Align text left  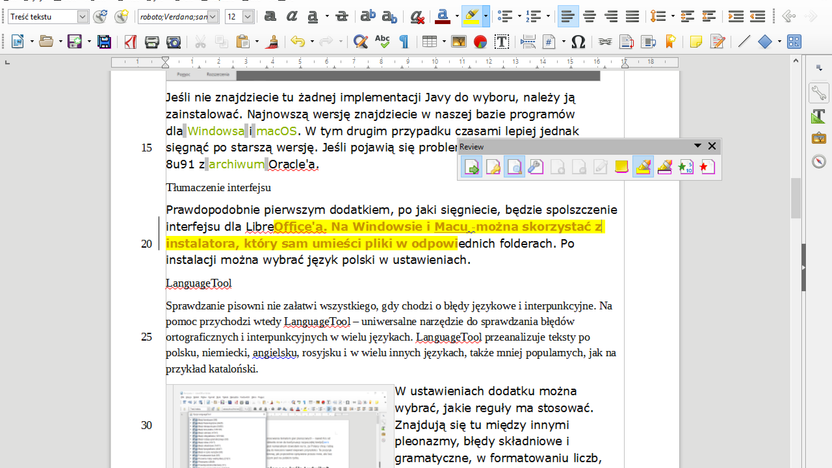[568, 16]
